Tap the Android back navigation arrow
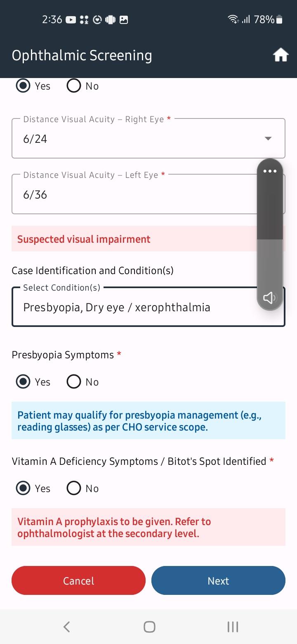The image size is (297, 644). (66, 627)
